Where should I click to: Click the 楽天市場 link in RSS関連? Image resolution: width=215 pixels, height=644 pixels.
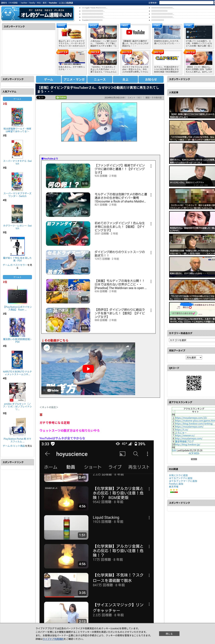pos(173,487)
